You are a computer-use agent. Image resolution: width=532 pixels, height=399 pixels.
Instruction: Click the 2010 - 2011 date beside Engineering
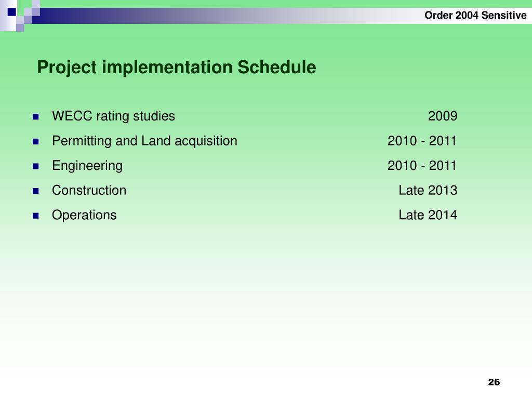[422, 166]
